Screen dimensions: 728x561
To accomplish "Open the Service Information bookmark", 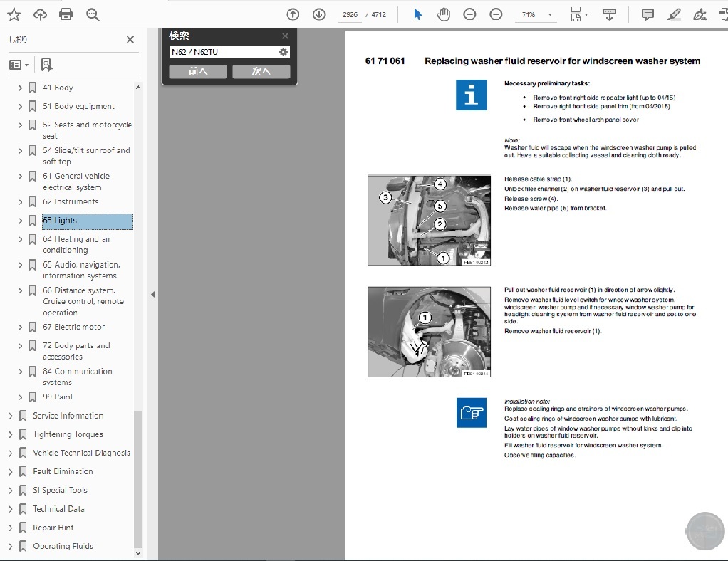I will [x=68, y=416].
